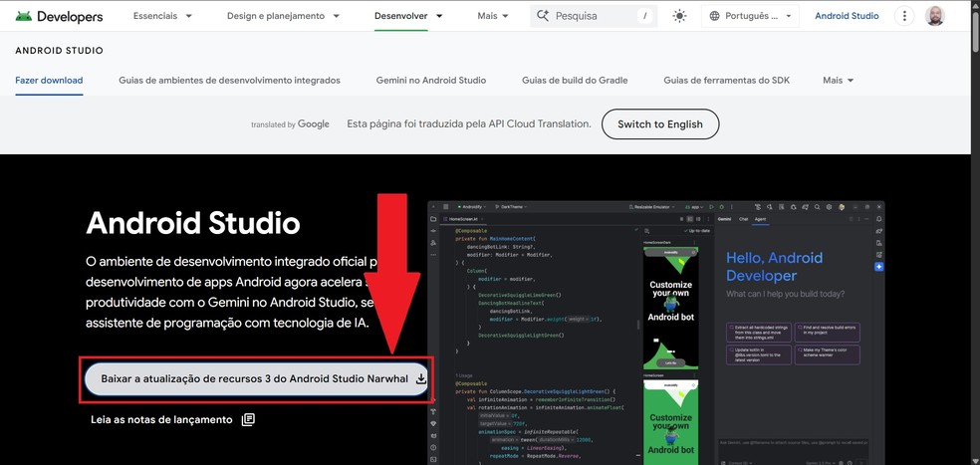Select the Fazer download tab
Viewport: 980px width, 465px height.
[49, 80]
